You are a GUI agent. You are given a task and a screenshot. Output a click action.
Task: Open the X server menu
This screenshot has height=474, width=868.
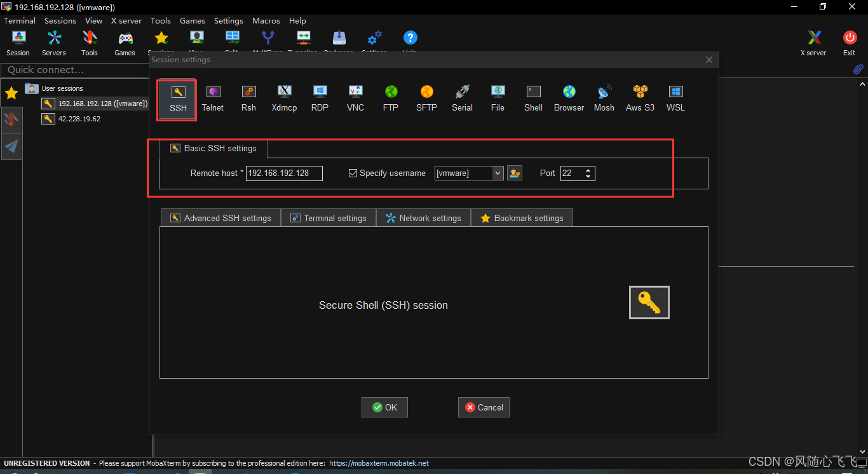coord(126,20)
